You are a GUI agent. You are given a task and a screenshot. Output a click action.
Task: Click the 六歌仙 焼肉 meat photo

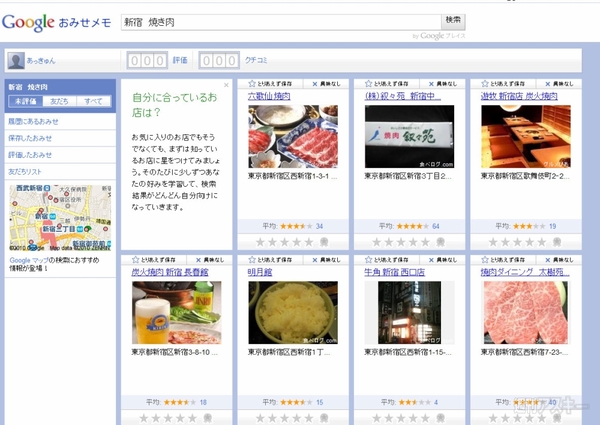293,137
